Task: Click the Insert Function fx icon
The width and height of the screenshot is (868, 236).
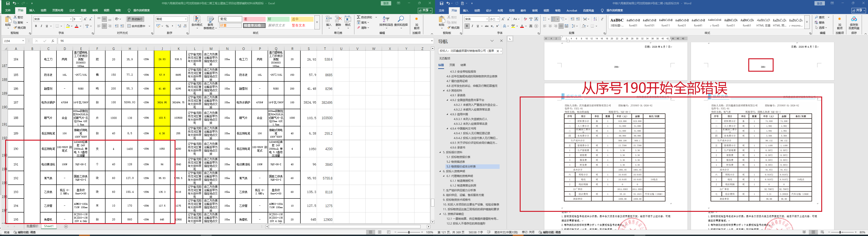Action: click(53, 41)
